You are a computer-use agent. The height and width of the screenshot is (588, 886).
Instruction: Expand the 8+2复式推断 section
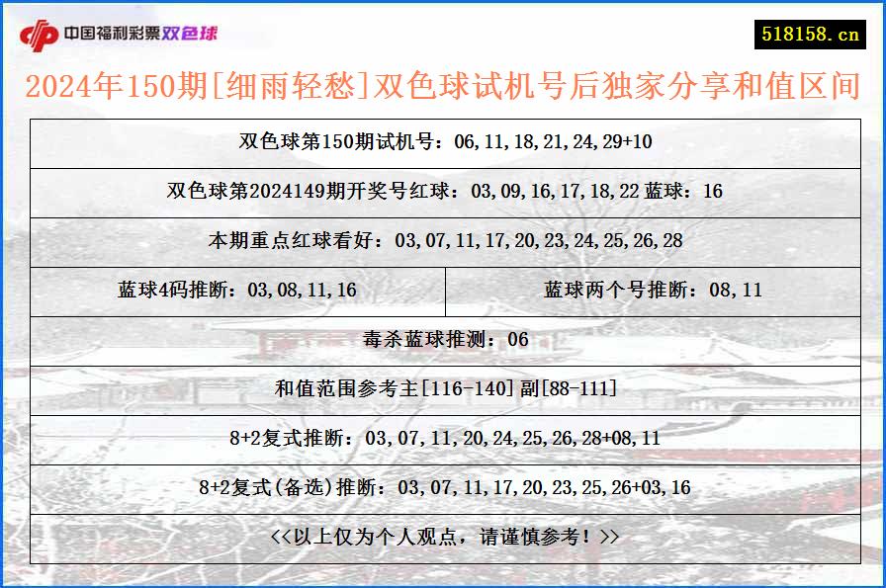point(443,437)
